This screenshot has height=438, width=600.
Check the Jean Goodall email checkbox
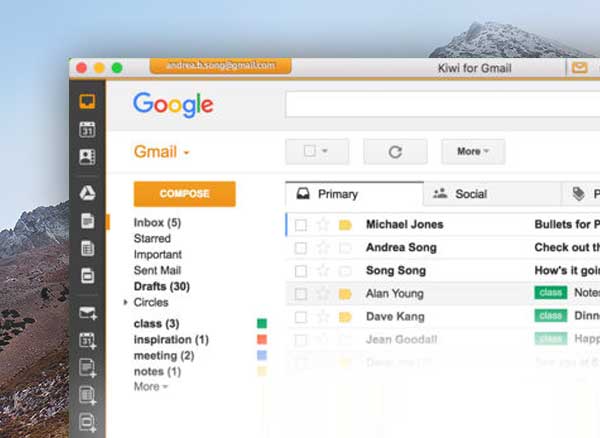[x=301, y=340]
